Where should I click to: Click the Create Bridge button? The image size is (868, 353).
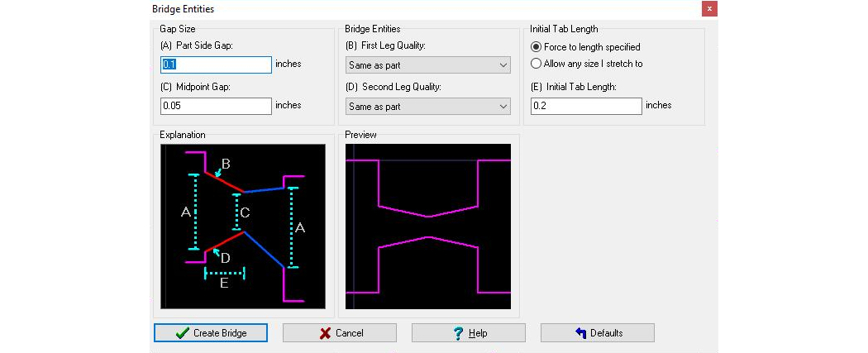pos(210,333)
